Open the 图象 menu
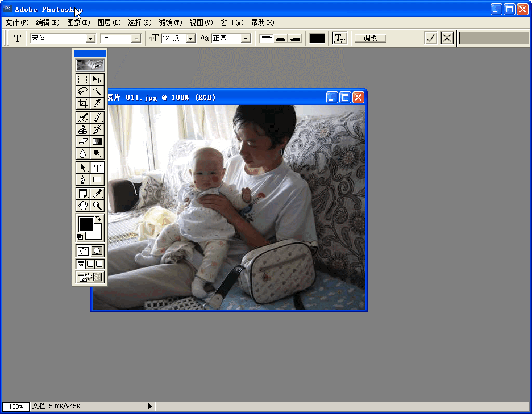This screenshot has height=414, width=532. click(80, 23)
